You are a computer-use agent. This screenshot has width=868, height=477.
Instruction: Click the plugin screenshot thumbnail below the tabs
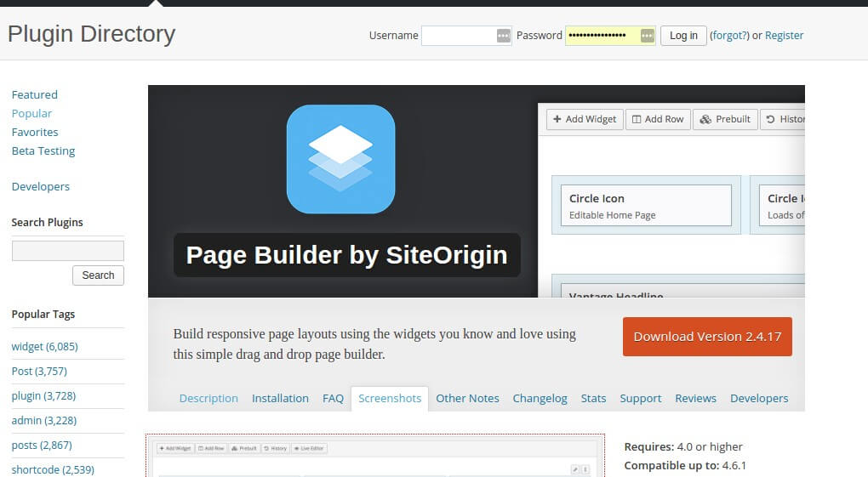click(375, 456)
